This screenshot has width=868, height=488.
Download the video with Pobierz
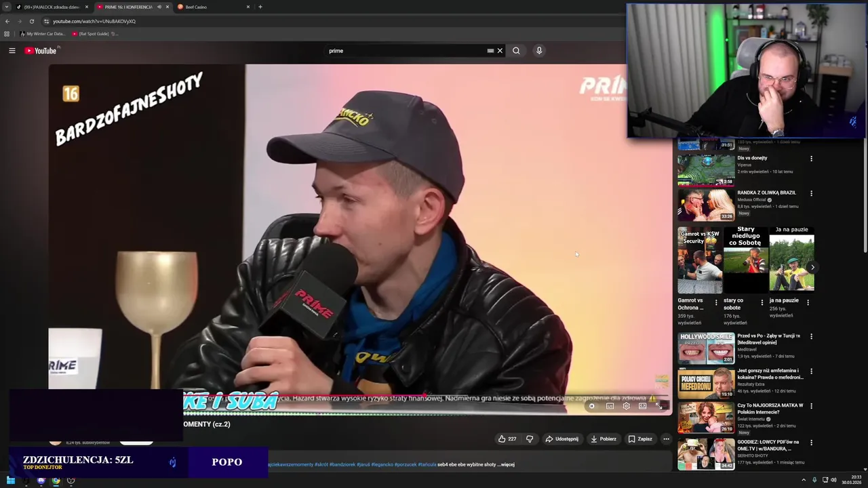[x=604, y=439]
